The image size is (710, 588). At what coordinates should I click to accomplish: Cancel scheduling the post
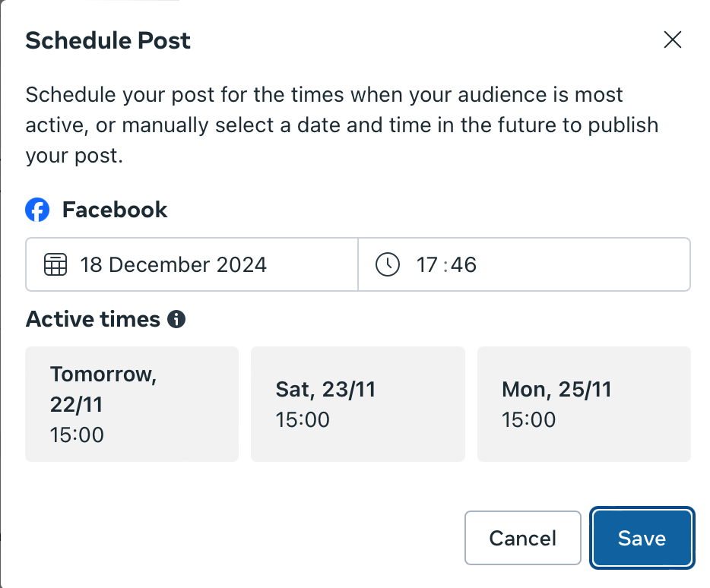[x=522, y=538]
